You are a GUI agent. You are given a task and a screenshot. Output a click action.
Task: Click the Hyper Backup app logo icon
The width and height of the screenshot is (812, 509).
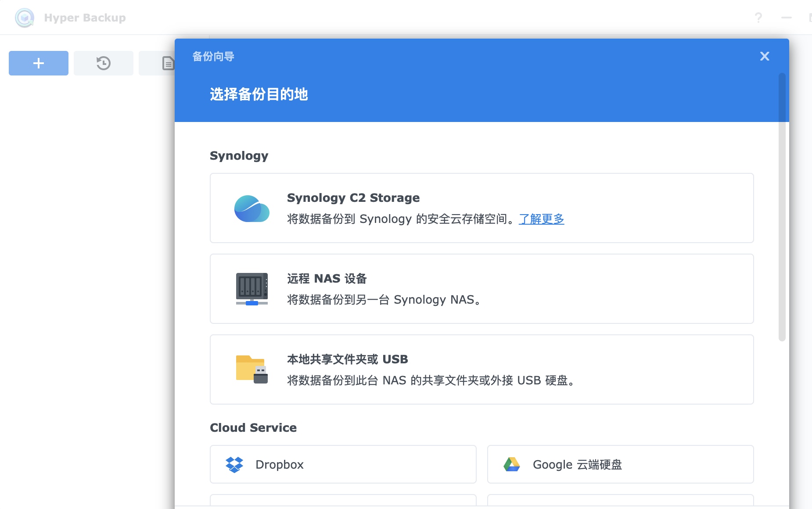25,18
